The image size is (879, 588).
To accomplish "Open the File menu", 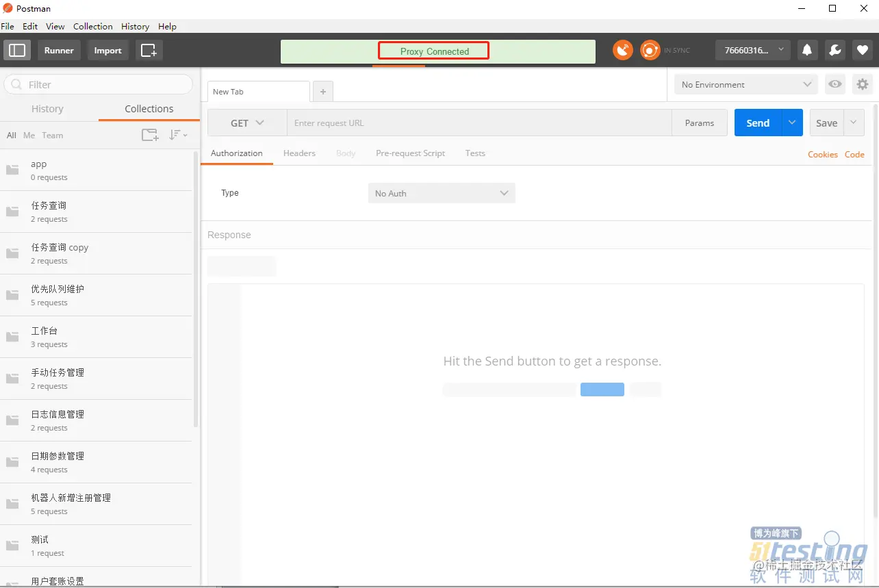I will point(8,26).
